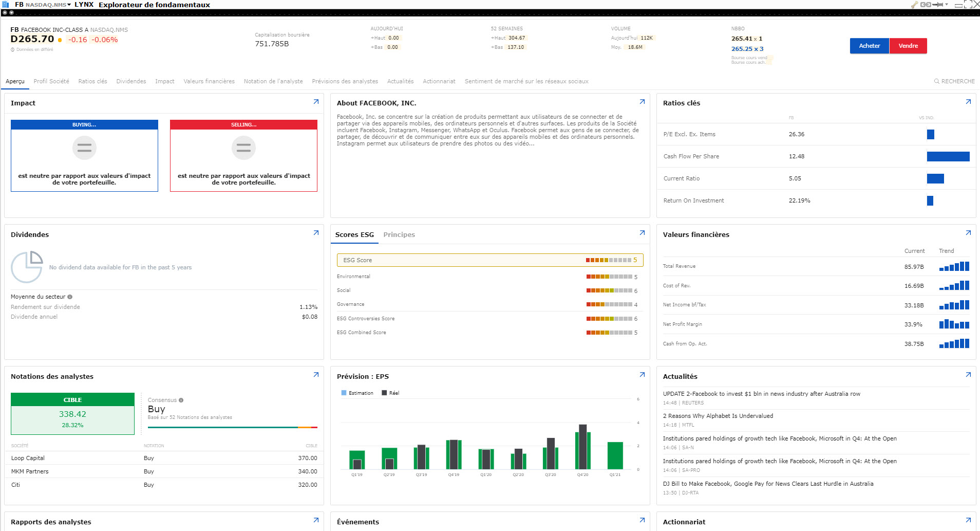Screen dimensions: 980x531
Task: Expand the Ratios clés panel arrow
Action: coord(968,102)
